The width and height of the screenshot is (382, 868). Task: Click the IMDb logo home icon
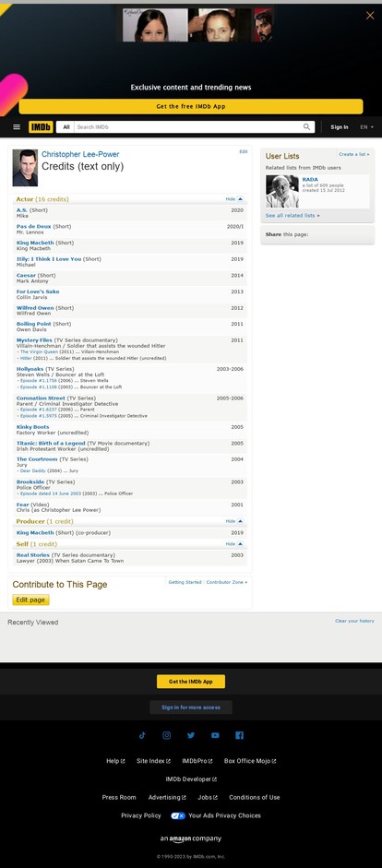(x=41, y=126)
